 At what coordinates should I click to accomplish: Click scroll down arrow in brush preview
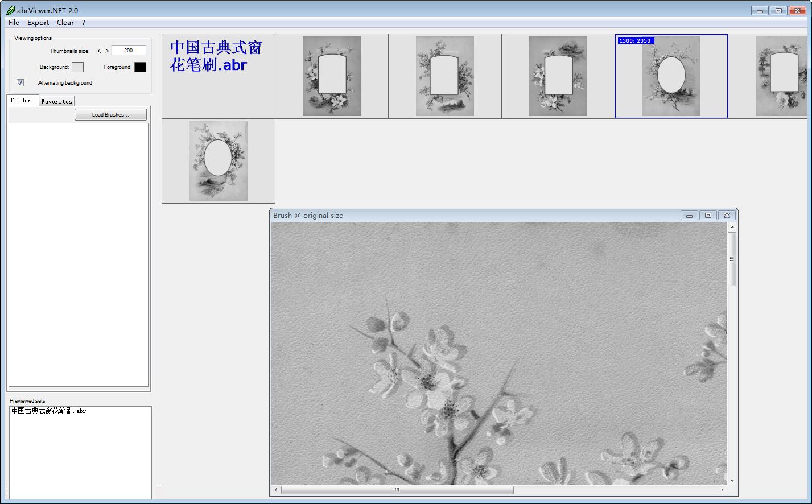(732, 481)
